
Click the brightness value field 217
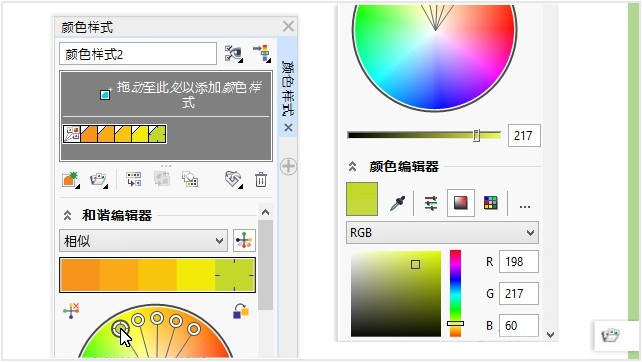point(524,135)
